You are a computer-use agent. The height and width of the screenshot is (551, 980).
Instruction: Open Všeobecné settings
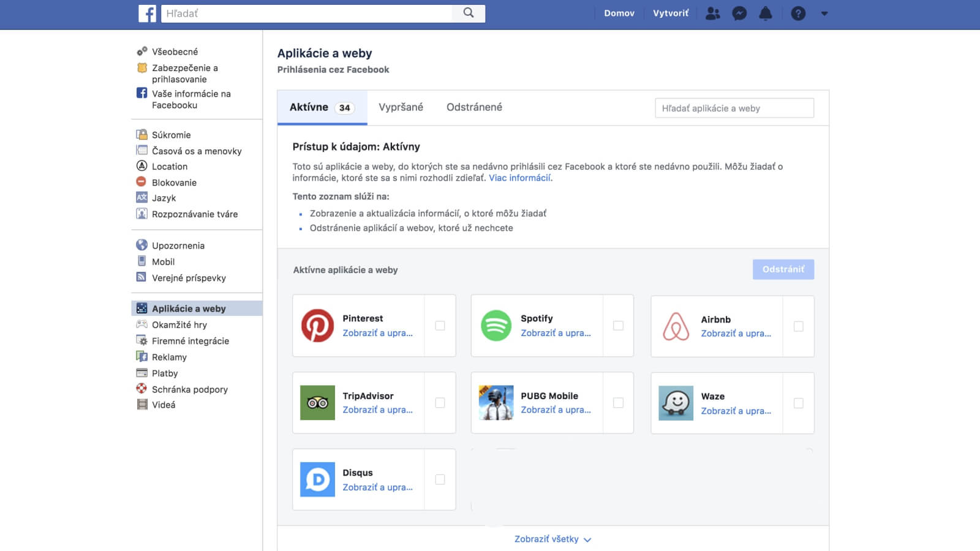point(175,51)
